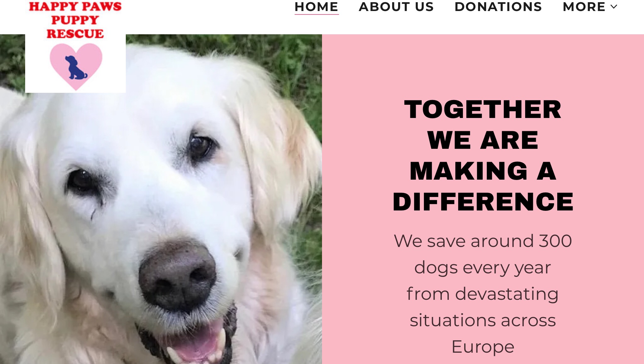Click the Happy Paws Puppy Rescue title text

[x=75, y=20]
